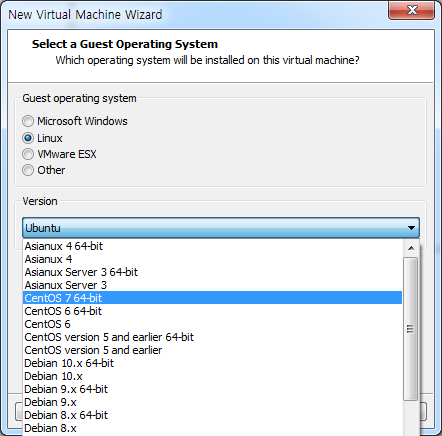Image resolution: width=442 pixels, height=436 pixels.
Task: Collapse the Version dropdown showing Ubuntu
Action: (221, 228)
